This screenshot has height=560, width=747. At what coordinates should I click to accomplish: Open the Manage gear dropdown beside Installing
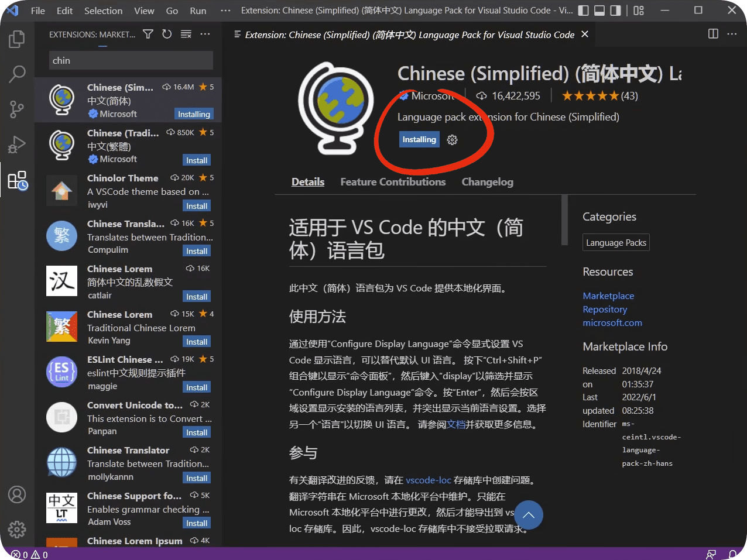452,140
